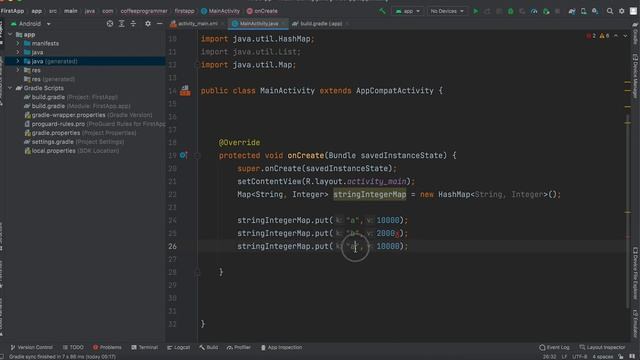Collapse the Gradle Scripts node
640x360 pixels.
pos(10,88)
